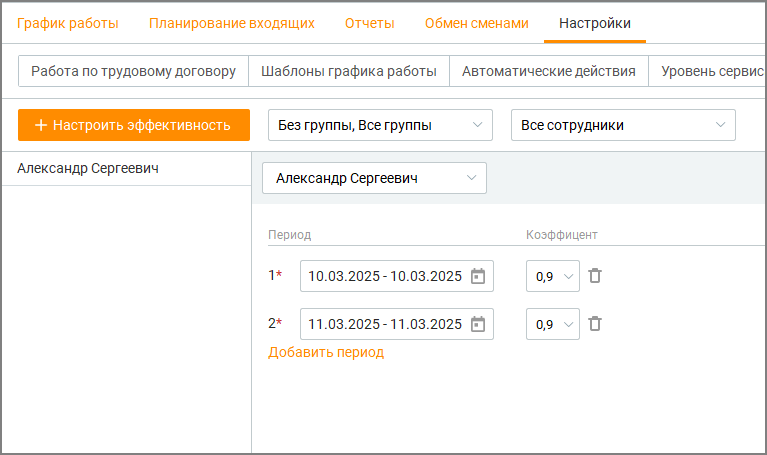
Task: Open the Отчеты tab
Action: pos(369,23)
